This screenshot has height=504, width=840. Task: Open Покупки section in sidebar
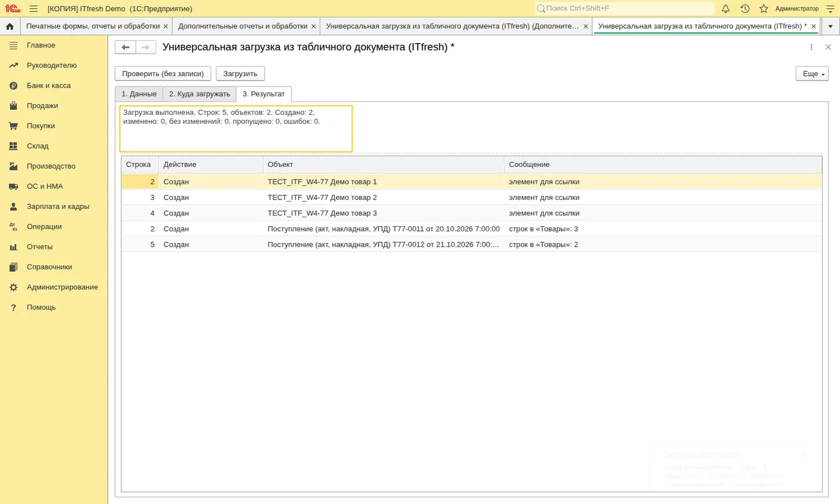[41, 126]
